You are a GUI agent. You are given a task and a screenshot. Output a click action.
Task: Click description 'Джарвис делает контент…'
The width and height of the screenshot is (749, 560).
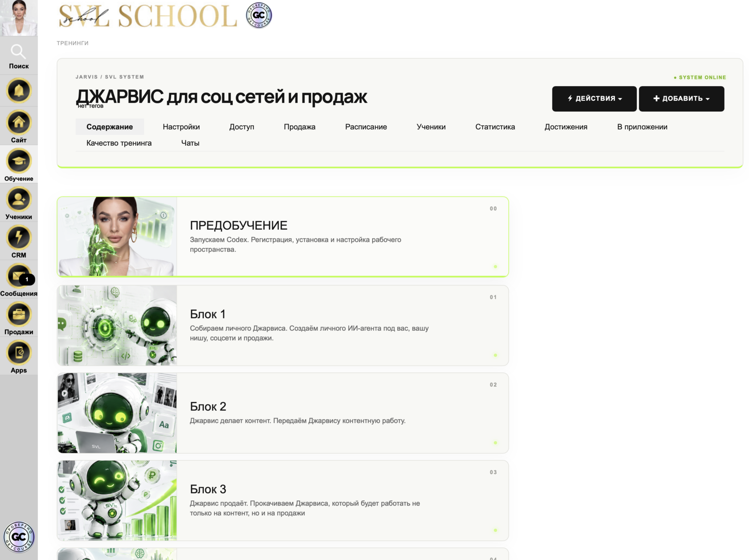[298, 420]
